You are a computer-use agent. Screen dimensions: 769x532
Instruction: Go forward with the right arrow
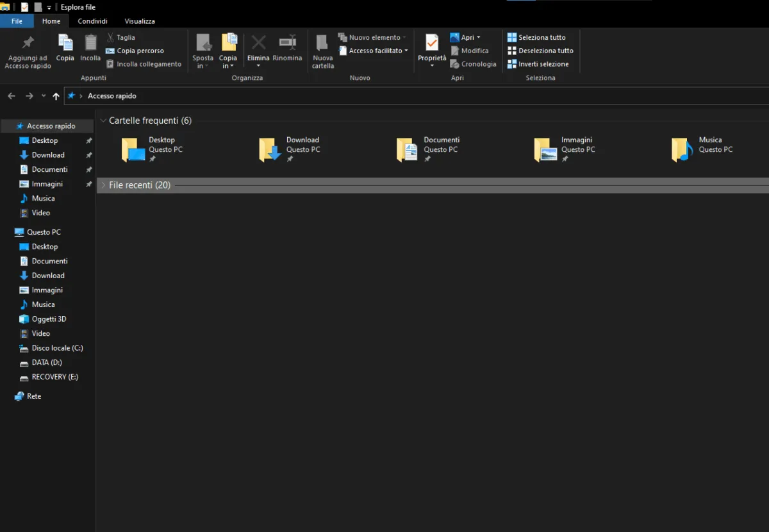[x=29, y=96]
